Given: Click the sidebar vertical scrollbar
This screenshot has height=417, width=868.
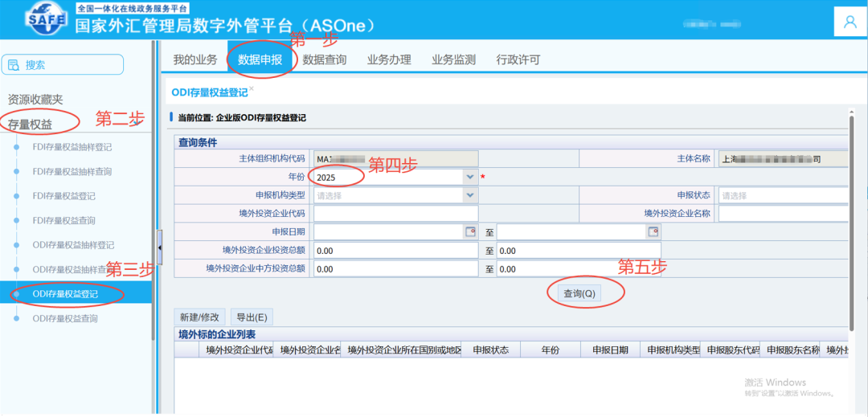Looking at the screenshot, I should 154,190.
